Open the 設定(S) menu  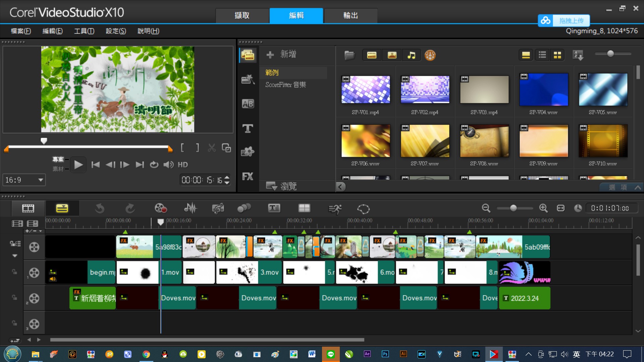point(116,31)
